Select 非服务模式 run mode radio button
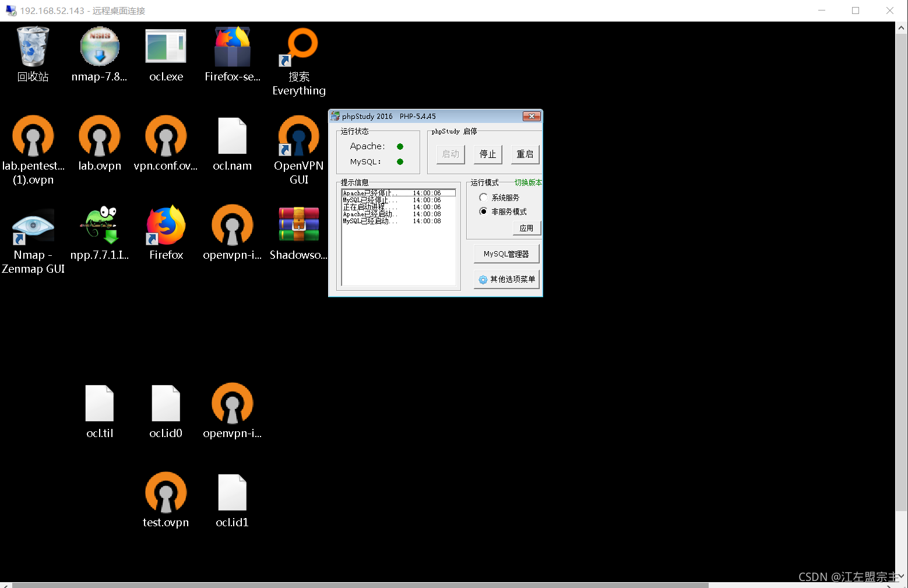 click(503, 212)
